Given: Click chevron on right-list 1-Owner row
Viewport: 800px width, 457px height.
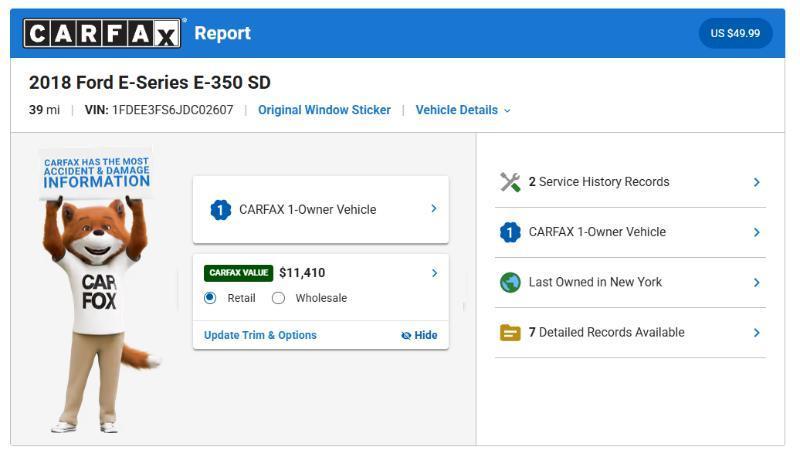Looking at the screenshot, I should pyautogui.click(x=757, y=232).
